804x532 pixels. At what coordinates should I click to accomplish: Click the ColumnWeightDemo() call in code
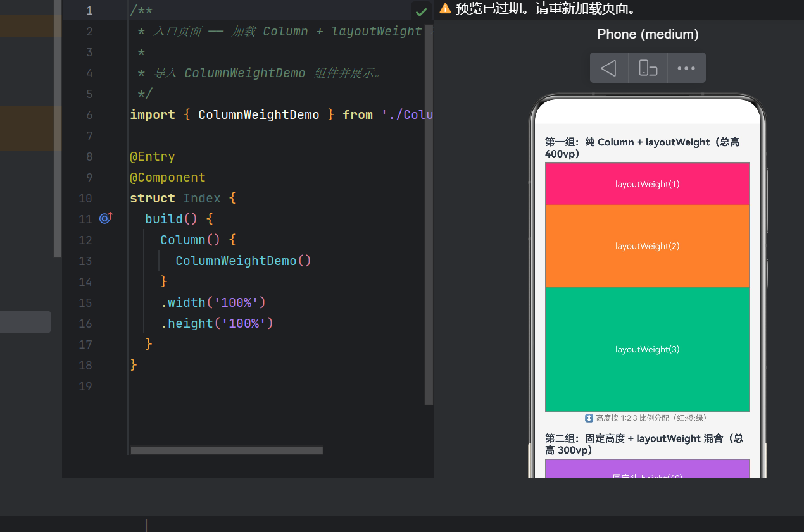243,261
